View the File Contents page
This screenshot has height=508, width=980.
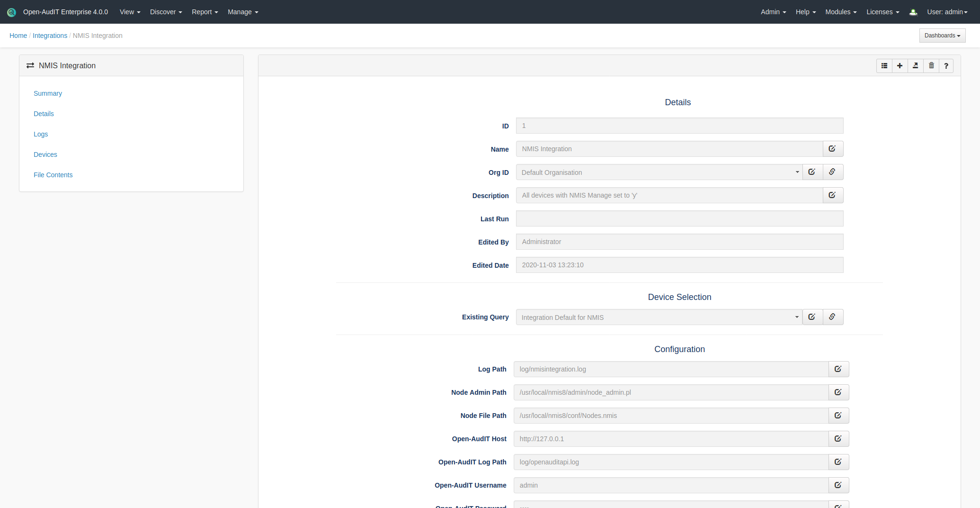tap(53, 175)
